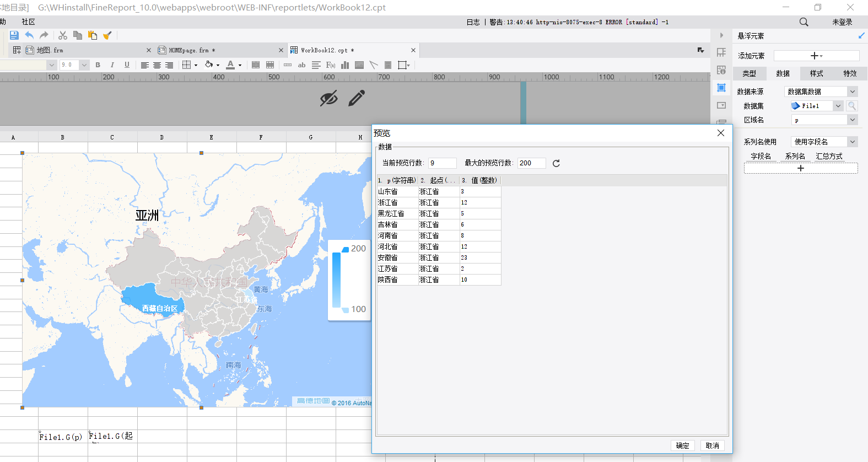The image size is (868, 462).
Task: Expand the 区域名 dropdown
Action: pos(853,120)
